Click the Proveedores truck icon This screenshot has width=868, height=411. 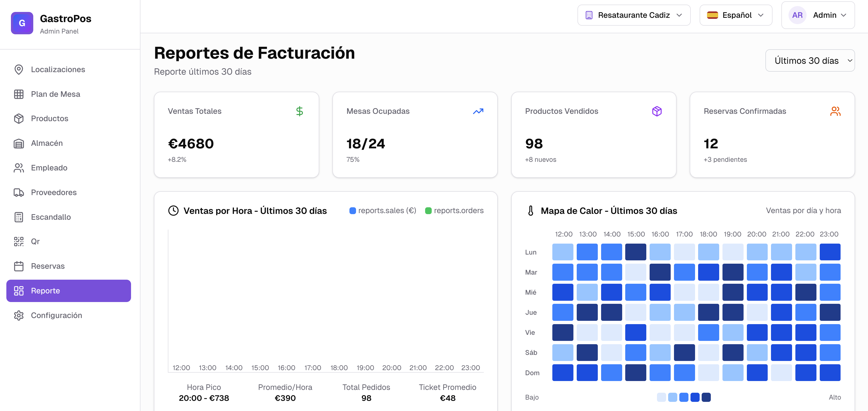19,193
